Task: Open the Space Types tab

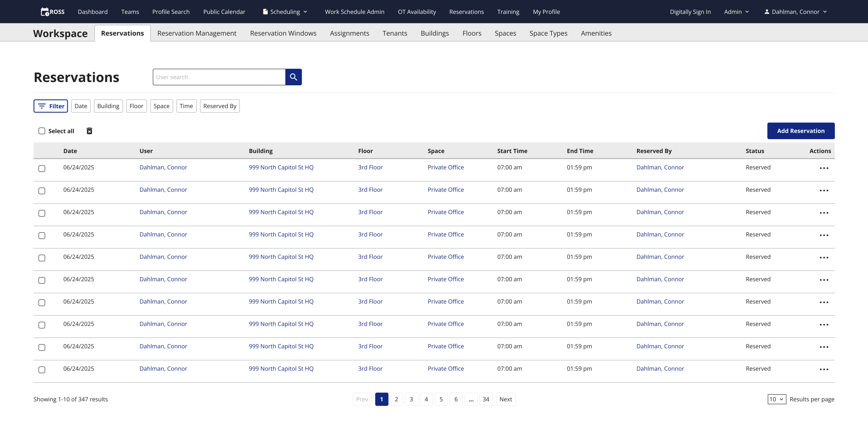Action: pyautogui.click(x=548, y=33)
